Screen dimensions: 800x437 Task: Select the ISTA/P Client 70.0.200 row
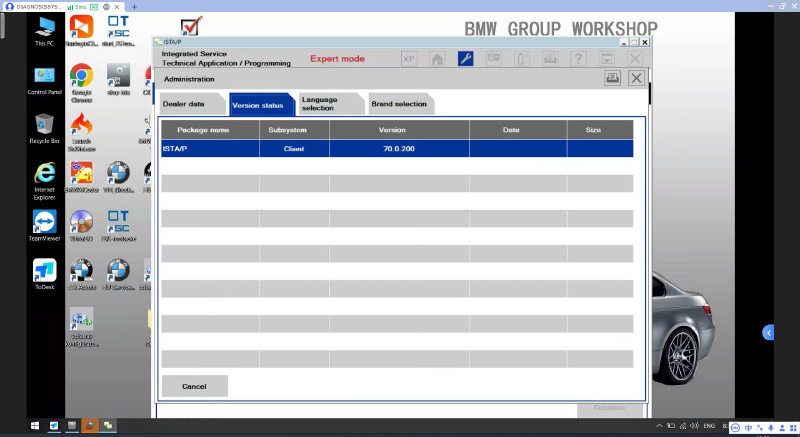tap(396, 148)
